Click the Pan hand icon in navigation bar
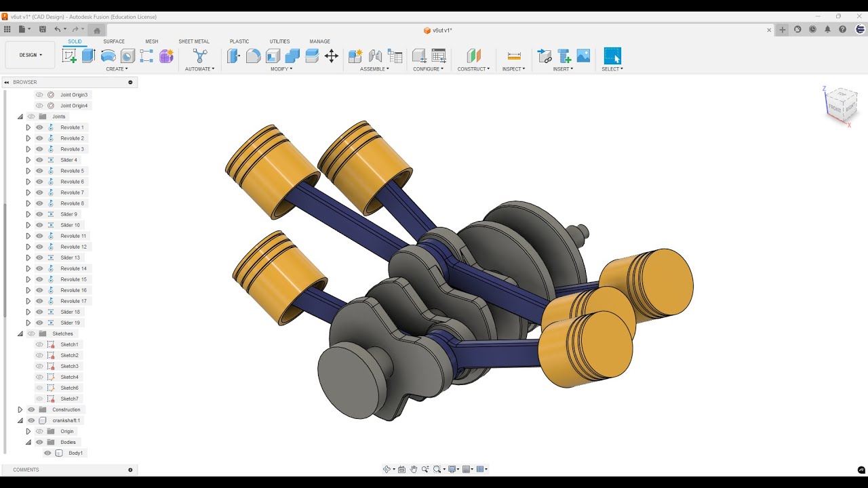The width and height of the screenshot is (868, 488). coord(413,469)
